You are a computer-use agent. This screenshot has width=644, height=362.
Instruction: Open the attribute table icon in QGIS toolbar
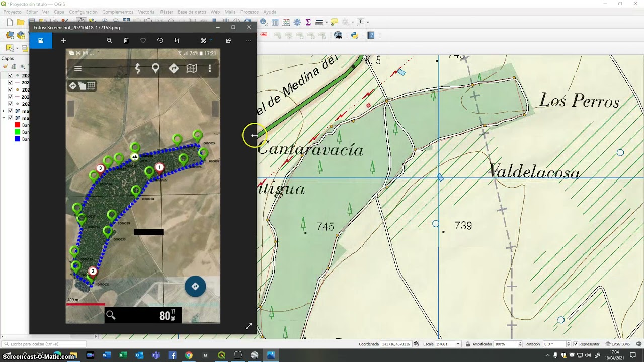[275, 22]
